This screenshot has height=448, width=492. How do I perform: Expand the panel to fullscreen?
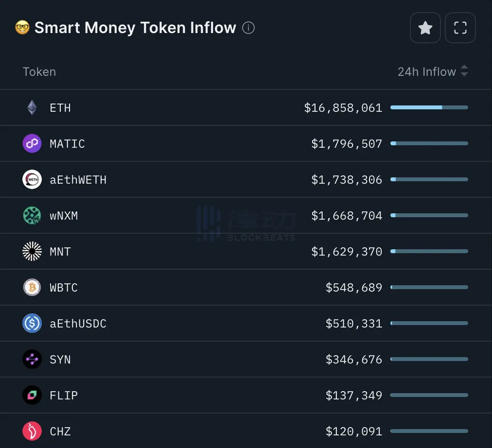point(460,28)
